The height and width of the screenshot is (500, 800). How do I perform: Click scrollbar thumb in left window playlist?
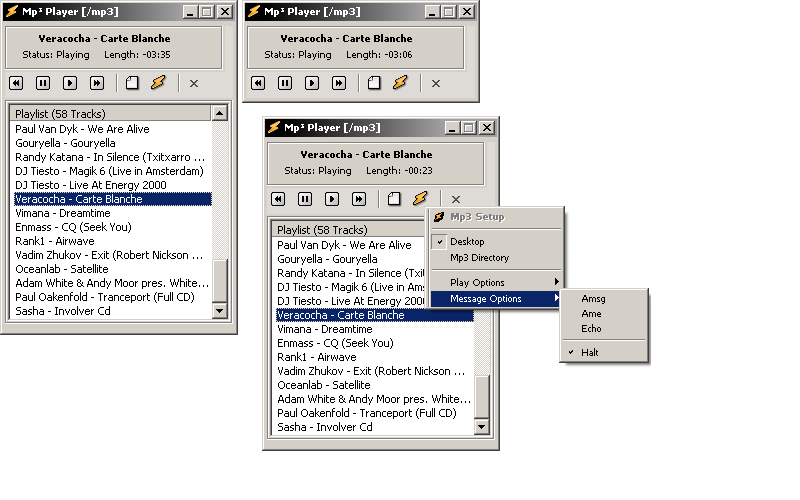click(x=220, y=281)
